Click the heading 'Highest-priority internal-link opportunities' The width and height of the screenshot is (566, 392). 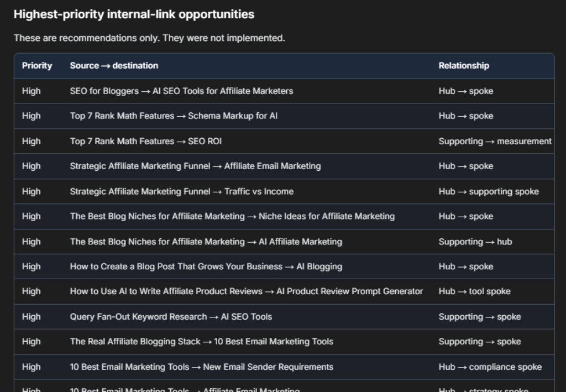(134, 14)
